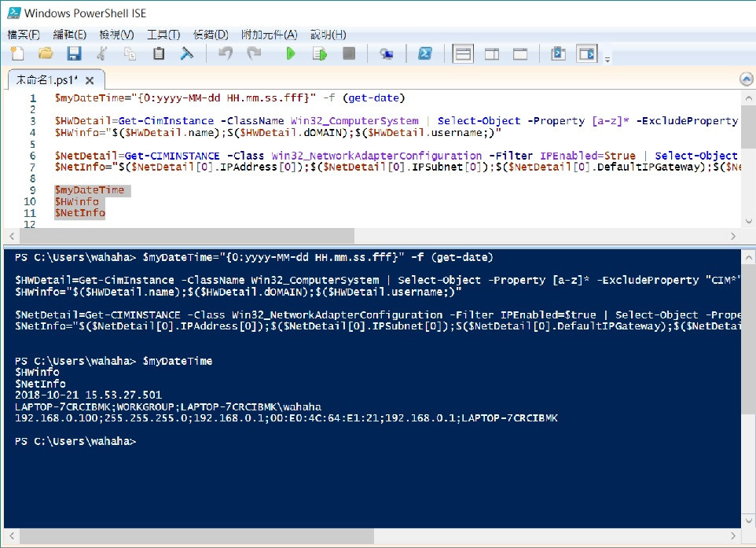The width and height of the screenshot is (756, 548).
Task: Open the 偵錯(D) menu
Action: [x=211, y=35]
